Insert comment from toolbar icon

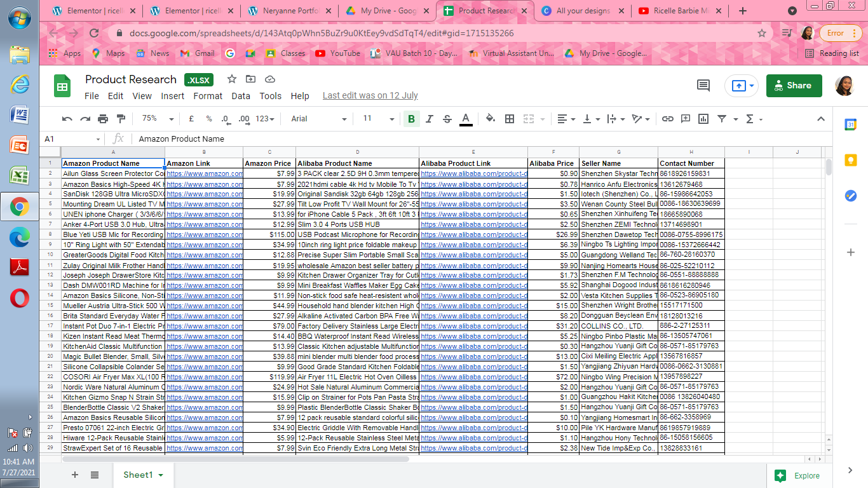pyautogui.click(x=686, y=119)
